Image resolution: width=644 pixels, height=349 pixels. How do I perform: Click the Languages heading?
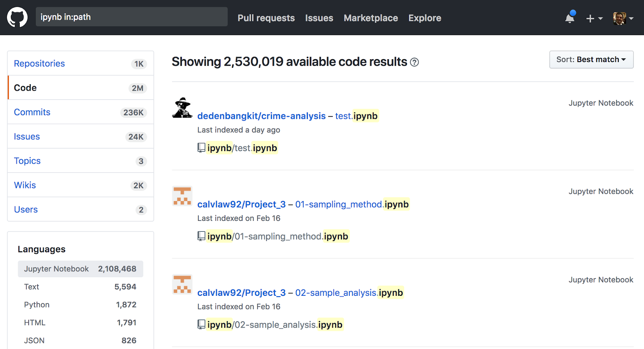pyautogui.click(x=41, y=249)
